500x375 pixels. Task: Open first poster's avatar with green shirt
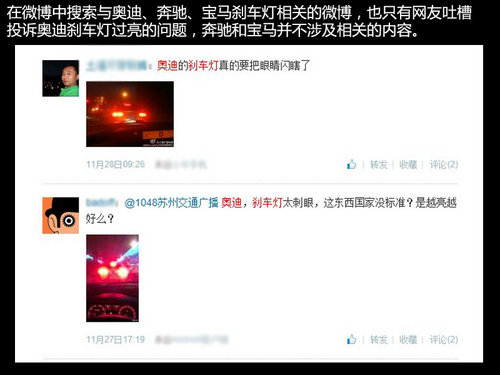pyautogui.click(x=61, y=78)
